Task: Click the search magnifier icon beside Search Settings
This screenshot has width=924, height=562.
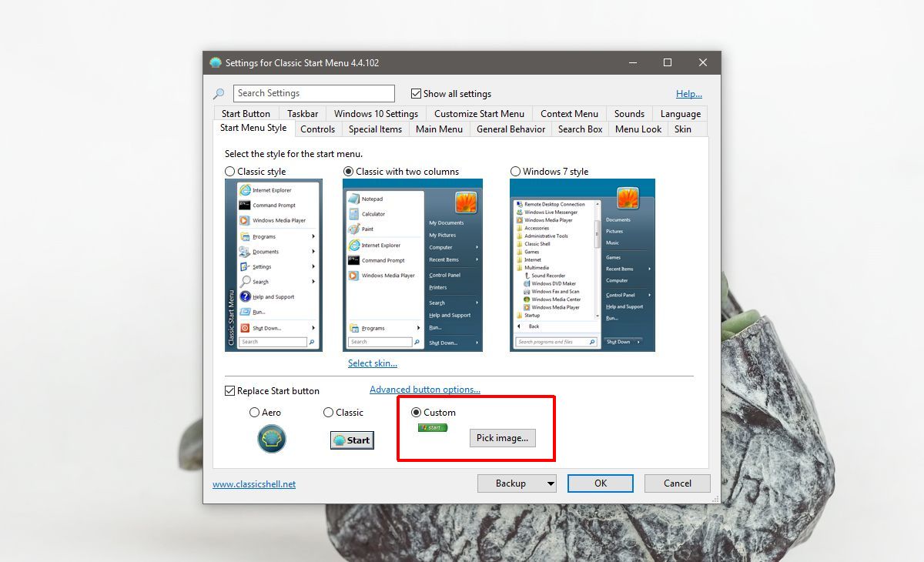Action: click(219, 92)
